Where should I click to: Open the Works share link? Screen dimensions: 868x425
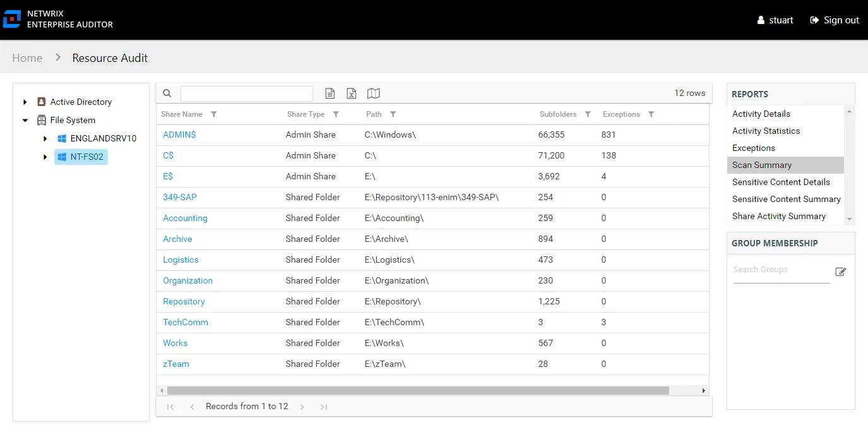(175, 343)
